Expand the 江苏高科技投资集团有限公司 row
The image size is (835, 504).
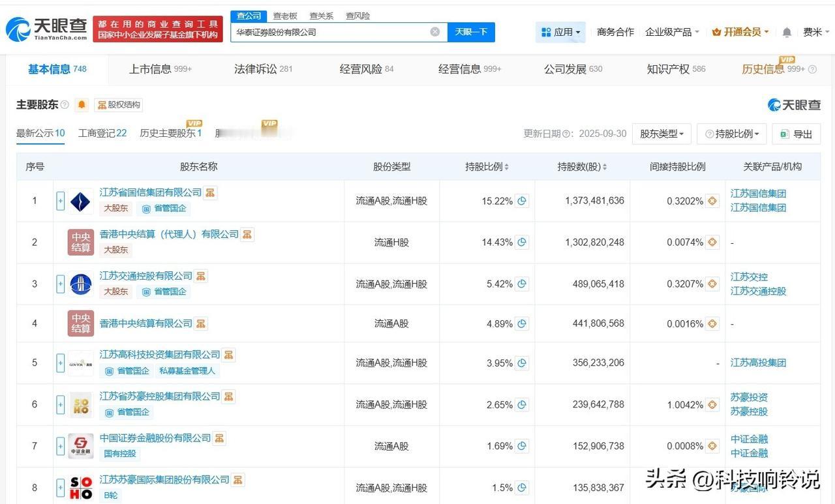click(x=60, y=363)
